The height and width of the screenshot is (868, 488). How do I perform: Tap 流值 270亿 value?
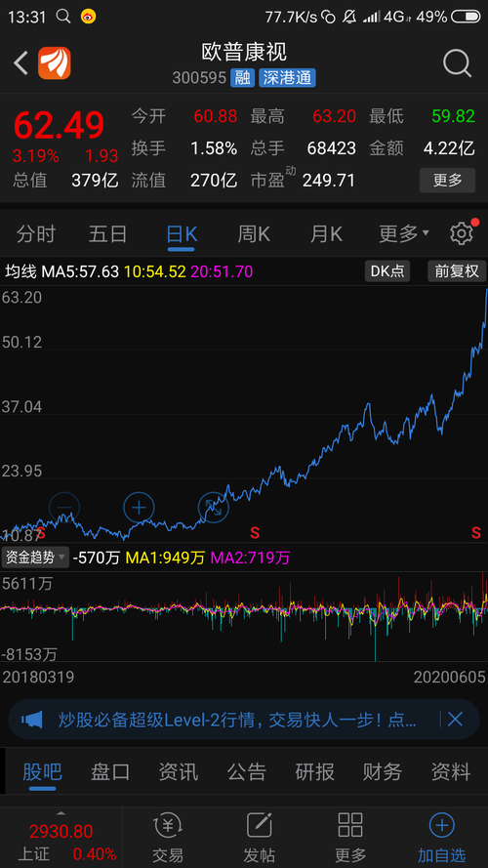coord(214,181)
